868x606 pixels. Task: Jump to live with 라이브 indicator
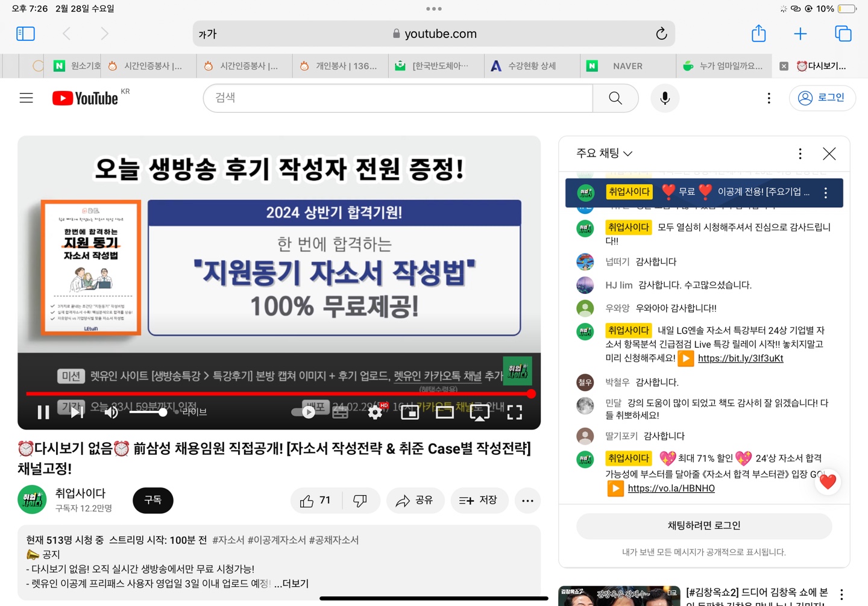[191, 412]
